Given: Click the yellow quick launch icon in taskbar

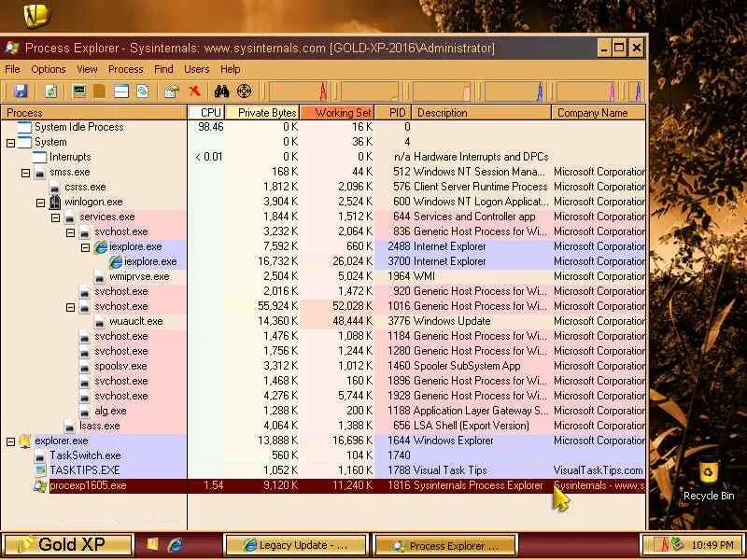Looking at the screenshot, I should coord(152,544).
